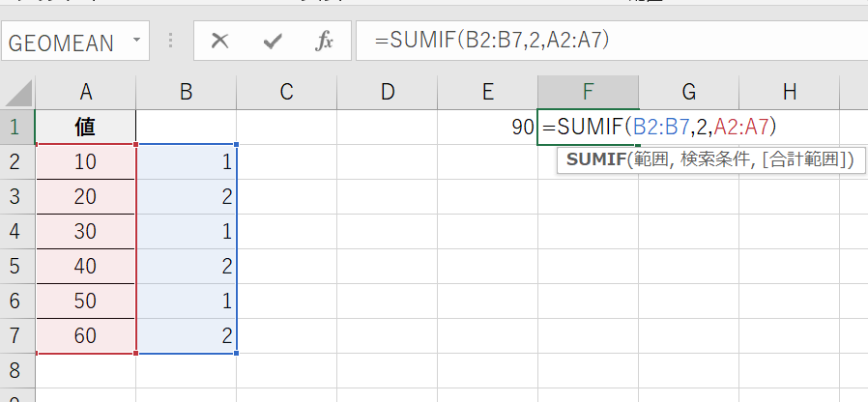
Task: Select row 4 header
Action: 16,230
